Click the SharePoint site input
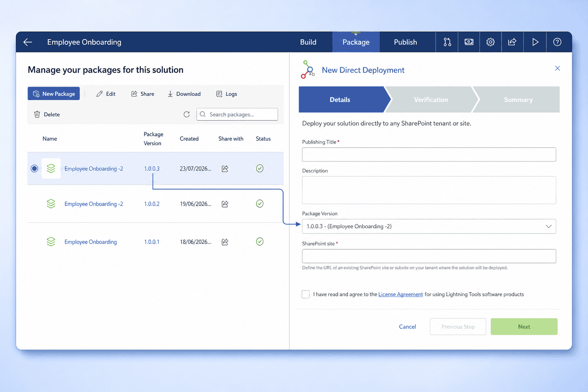588x392 pixels. point(429,256)
